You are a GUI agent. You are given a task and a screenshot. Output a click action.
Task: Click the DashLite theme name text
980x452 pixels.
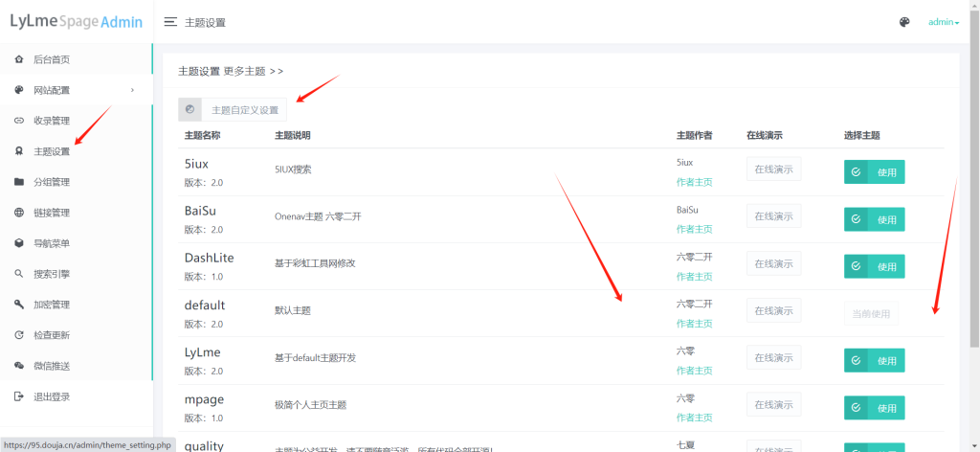click(209, 258)
